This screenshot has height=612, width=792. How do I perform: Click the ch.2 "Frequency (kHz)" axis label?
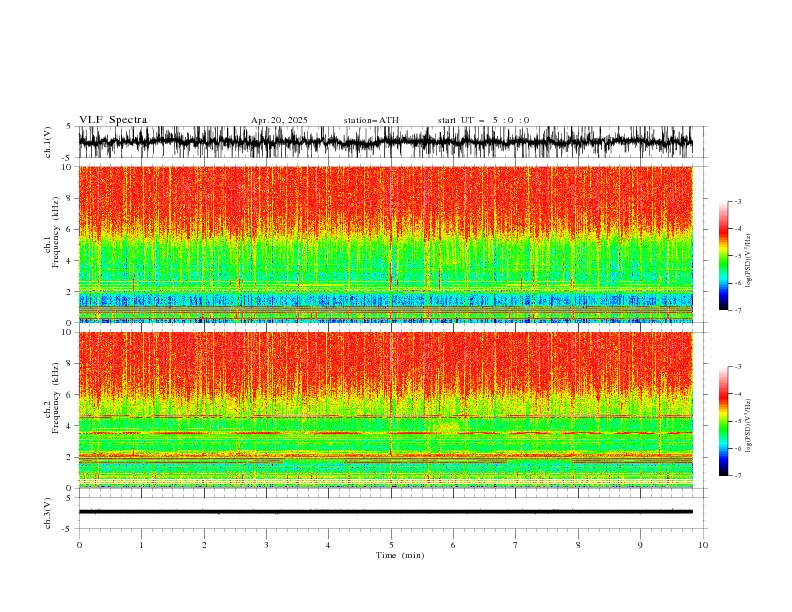tap(57, 398)
